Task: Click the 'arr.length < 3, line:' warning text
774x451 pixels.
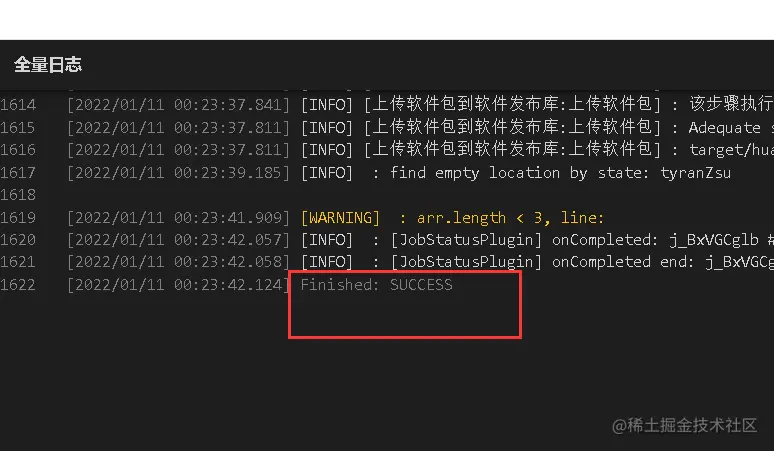Action: point(510,218)
